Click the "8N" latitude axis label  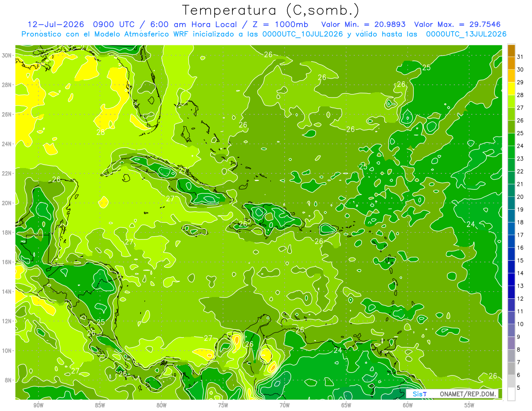coord(8,380)
